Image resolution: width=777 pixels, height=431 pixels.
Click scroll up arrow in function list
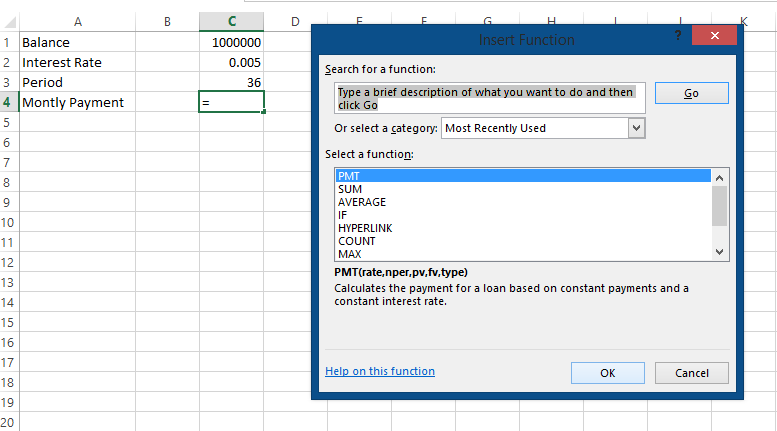[720, 178]
